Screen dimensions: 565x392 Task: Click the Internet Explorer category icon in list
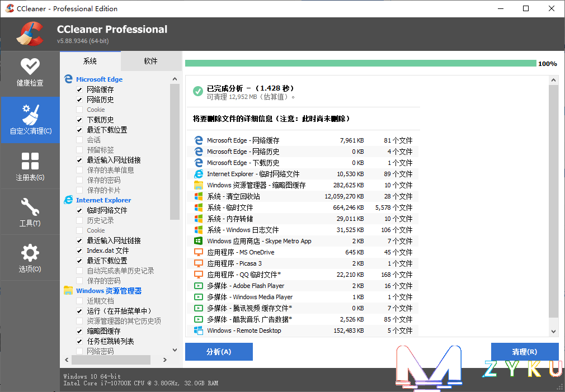pyautogui.click(x=68, y=200)
